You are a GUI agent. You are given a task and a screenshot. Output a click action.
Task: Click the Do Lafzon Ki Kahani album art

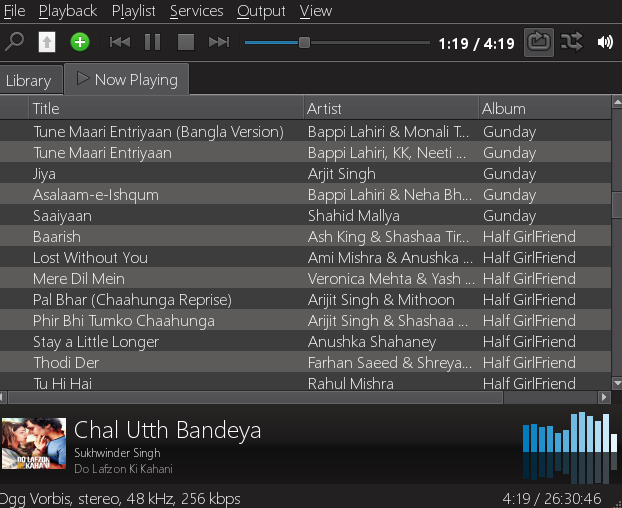(34, 443)
